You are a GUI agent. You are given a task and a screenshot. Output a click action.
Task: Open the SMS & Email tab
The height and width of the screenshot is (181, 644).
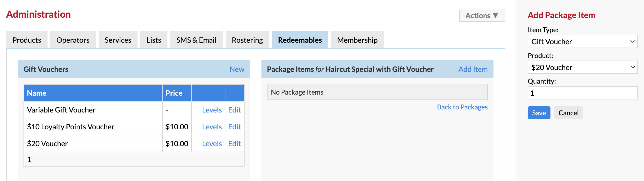pos(196,40)
